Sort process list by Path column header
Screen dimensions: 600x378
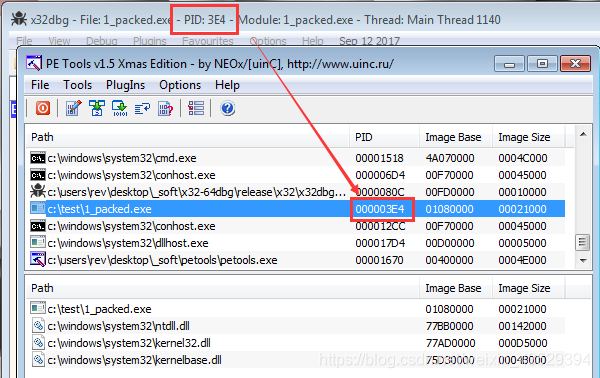(188, 137)
